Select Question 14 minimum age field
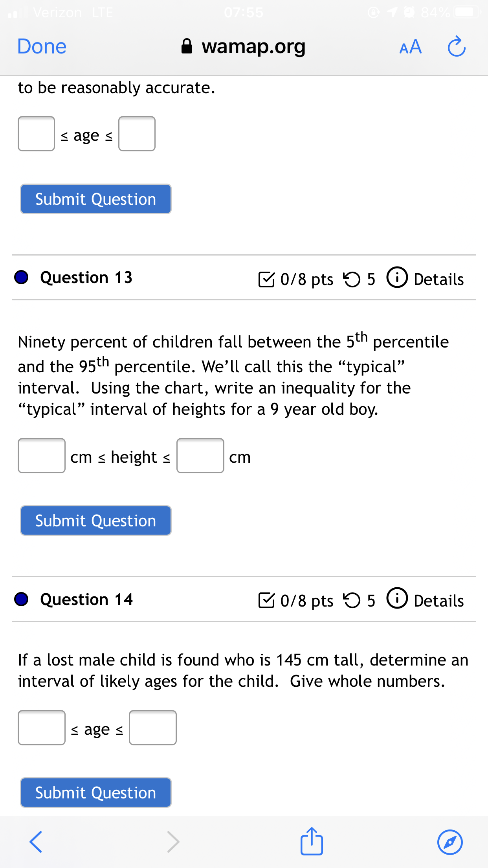Screen dimensions: 488x868 42,728
